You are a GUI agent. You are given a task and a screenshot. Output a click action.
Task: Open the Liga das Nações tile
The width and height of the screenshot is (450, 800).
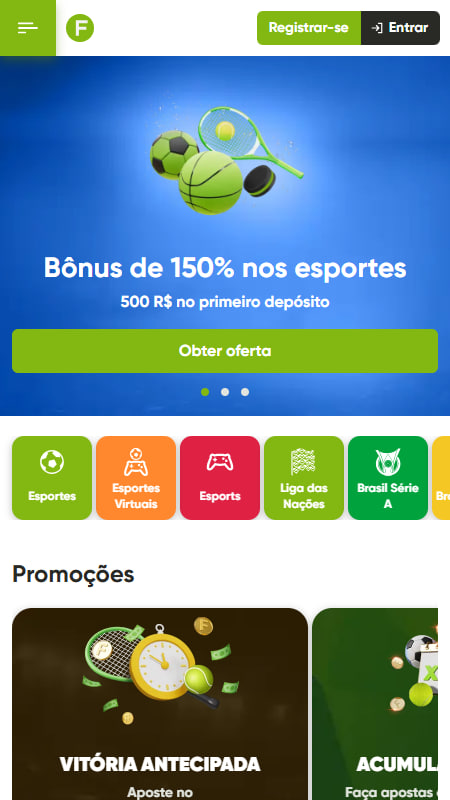304,478
